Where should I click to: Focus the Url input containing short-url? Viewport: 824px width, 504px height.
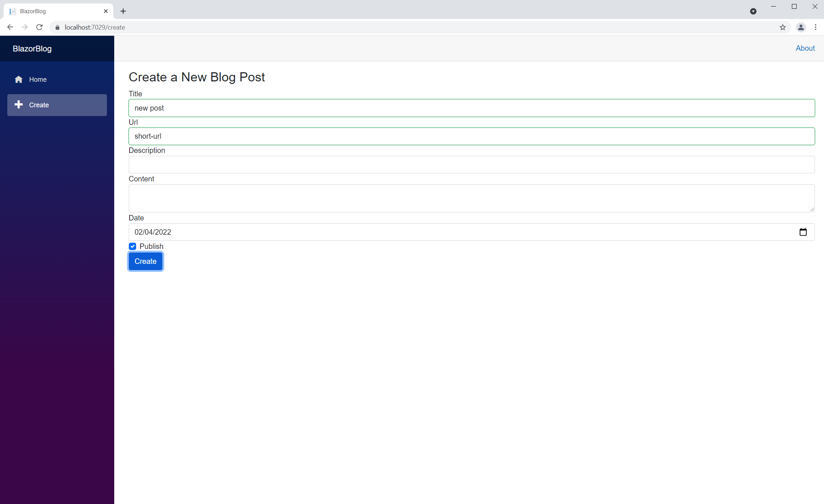(471, 136)
